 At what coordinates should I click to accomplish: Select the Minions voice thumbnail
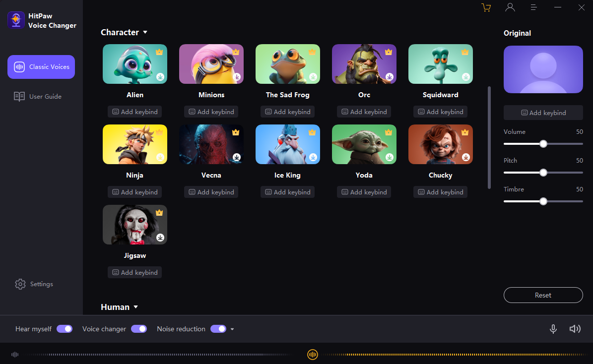(211, 64)
